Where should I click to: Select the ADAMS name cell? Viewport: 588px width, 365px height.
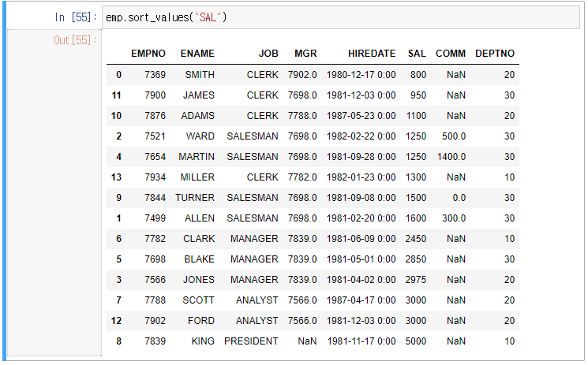[x=197, y=116]
